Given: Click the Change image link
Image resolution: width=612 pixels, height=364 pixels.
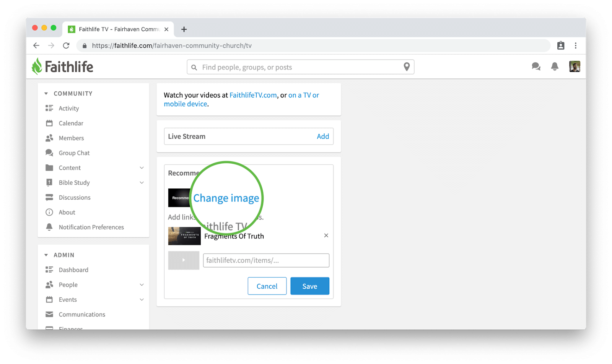Looking at the screenshot, I should click(x=226, y=198).
